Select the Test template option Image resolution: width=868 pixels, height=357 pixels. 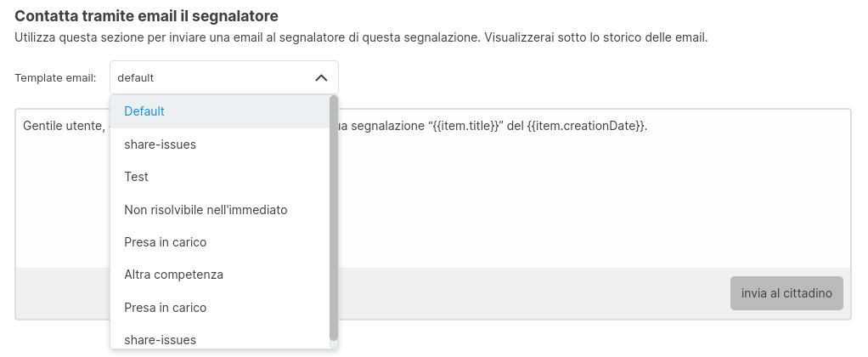tap(136, 177)
